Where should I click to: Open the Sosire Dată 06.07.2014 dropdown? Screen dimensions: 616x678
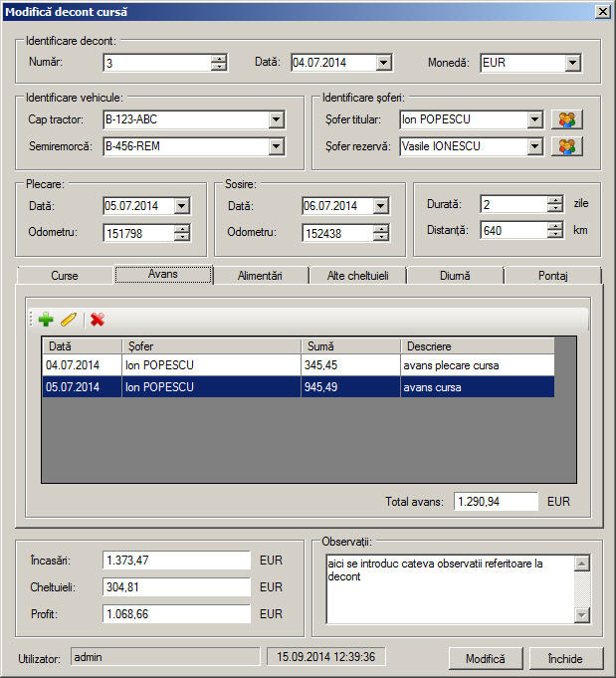click(380, 206)
